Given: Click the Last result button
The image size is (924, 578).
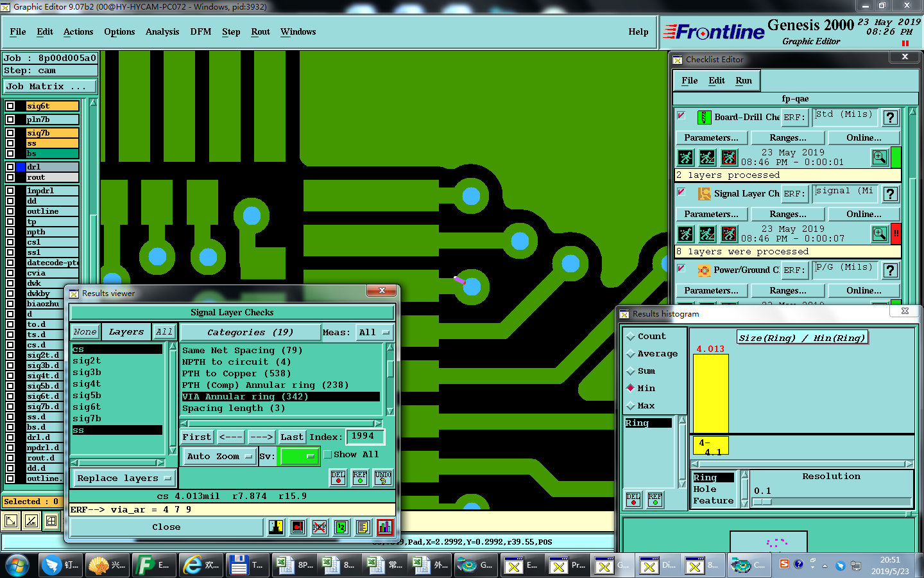Looking at the screenshot, I should click(x=292, y=437).
